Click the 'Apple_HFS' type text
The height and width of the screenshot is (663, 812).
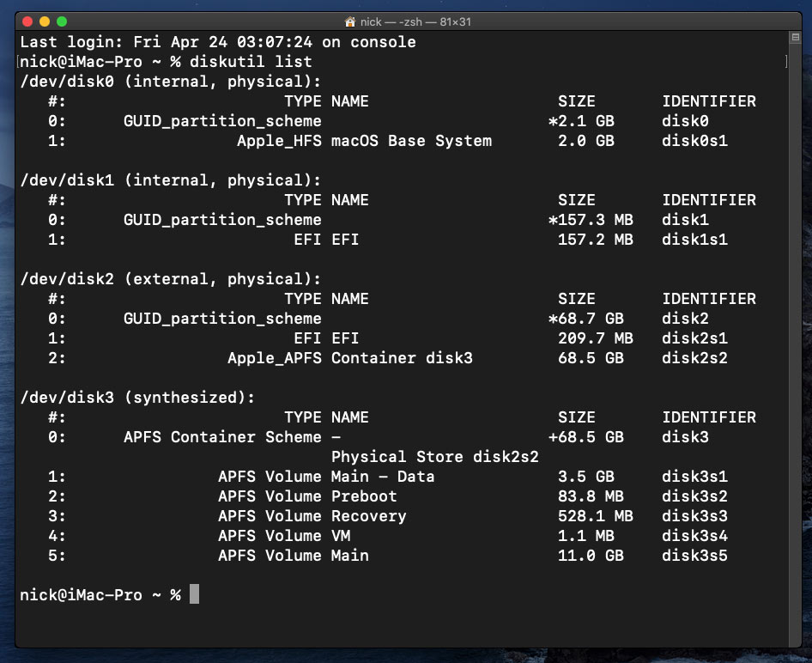pos(279,141)
